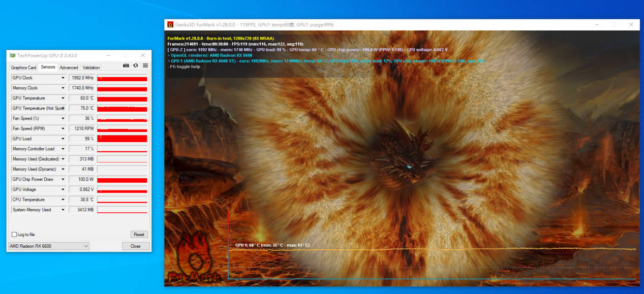Switch to the Graphics Card tab
The image size is (644, 294).
tap(23, 68)
